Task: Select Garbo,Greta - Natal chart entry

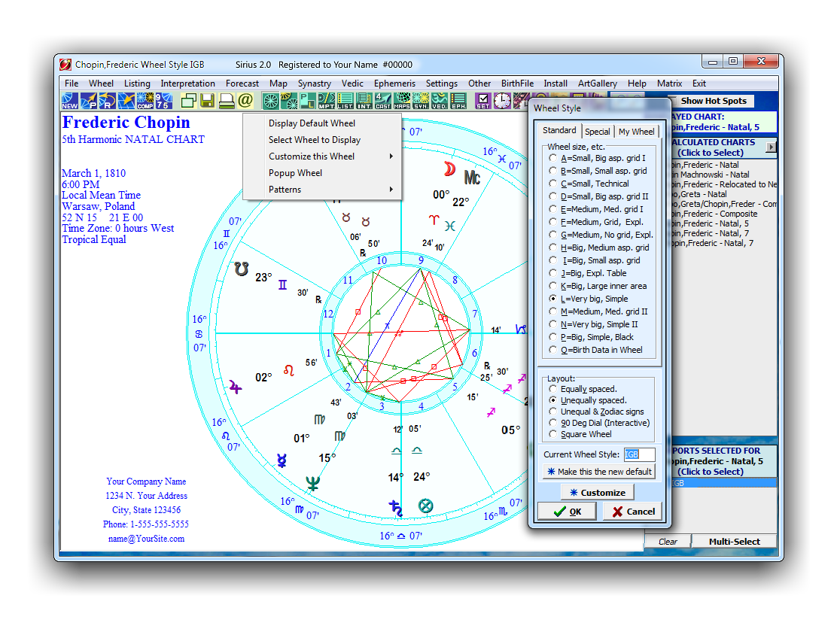Action: pyautogui.click(x=723, y=194)
